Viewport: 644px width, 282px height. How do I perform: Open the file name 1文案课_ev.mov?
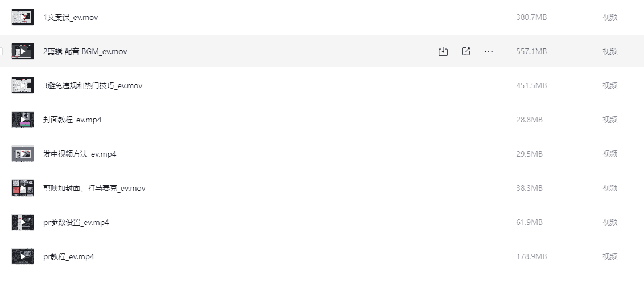click(x=71, y=17)
